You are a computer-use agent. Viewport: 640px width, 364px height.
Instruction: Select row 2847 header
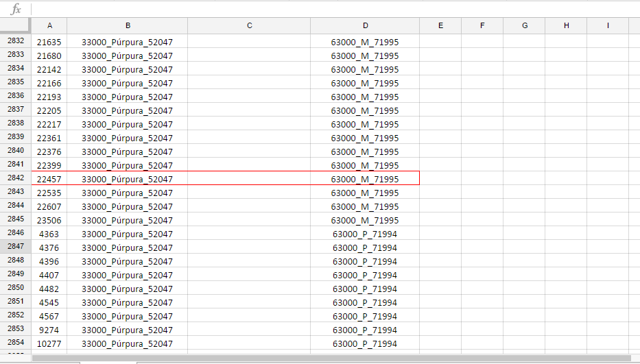pos(15,247)
